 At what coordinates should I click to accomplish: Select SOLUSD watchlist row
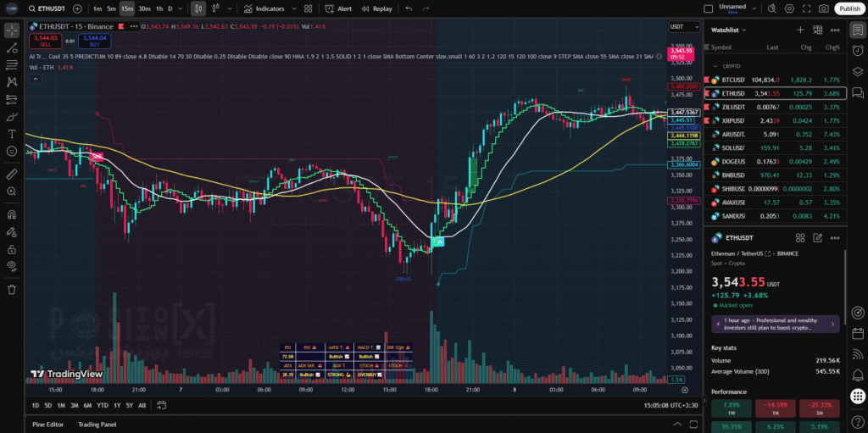point(775,147)
